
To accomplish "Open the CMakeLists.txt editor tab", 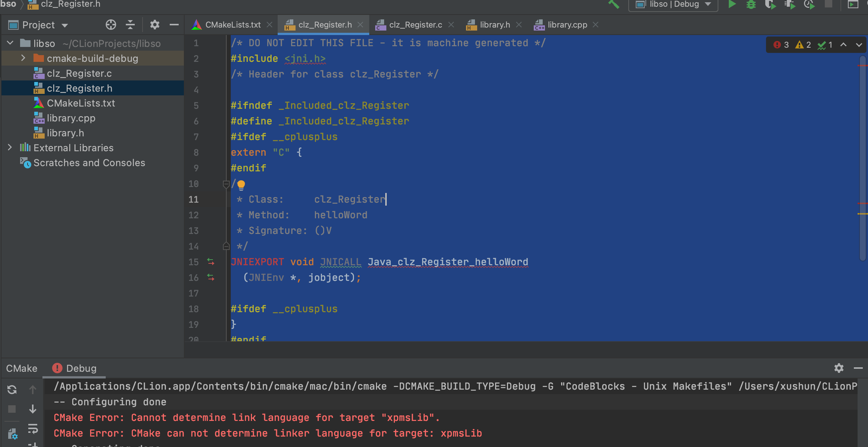I will (x=233, y=25).
